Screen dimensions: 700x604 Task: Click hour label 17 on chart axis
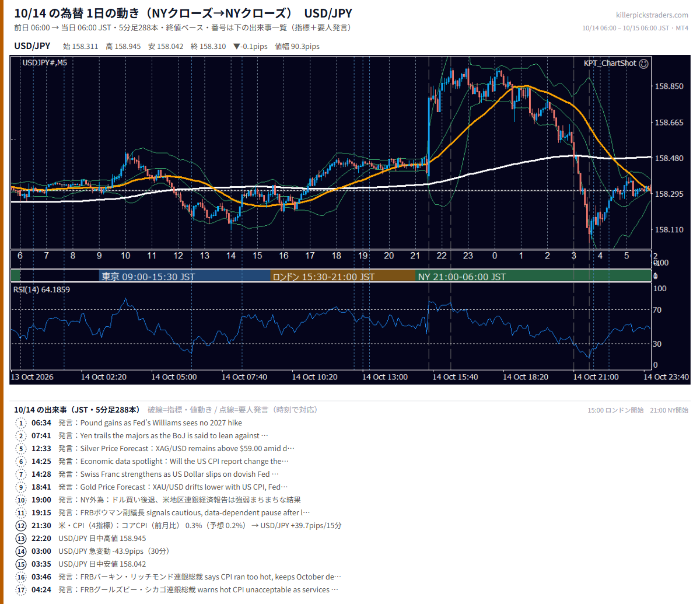310,256
